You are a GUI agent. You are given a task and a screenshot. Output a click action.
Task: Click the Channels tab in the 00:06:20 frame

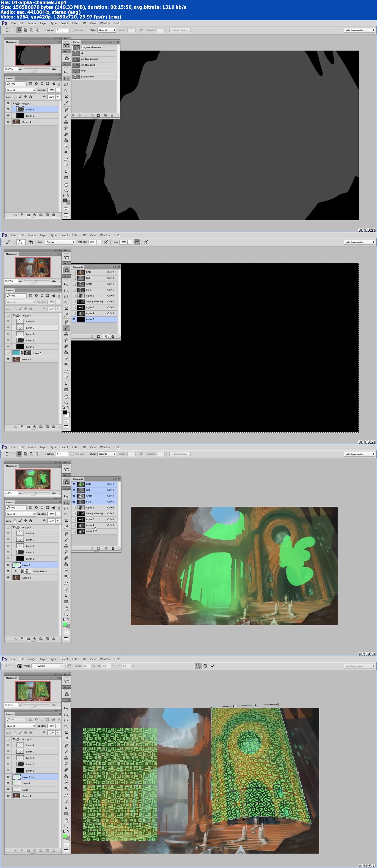(x=78, y=267)
